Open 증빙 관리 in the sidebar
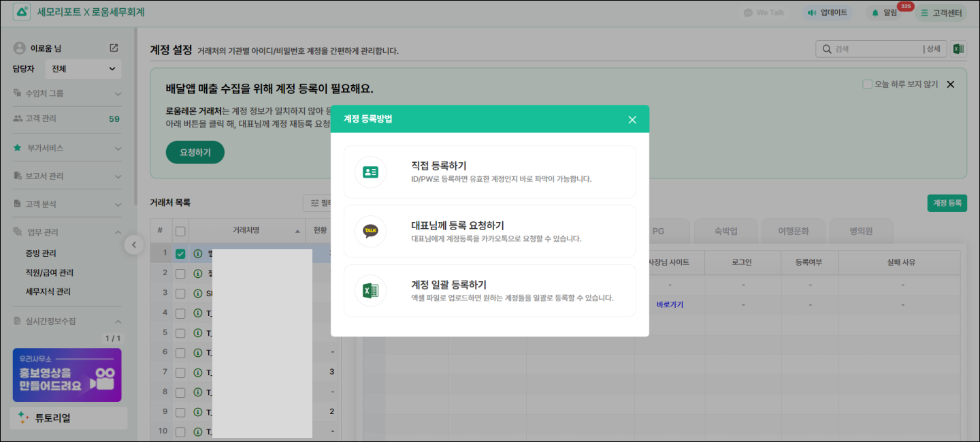 41,253
